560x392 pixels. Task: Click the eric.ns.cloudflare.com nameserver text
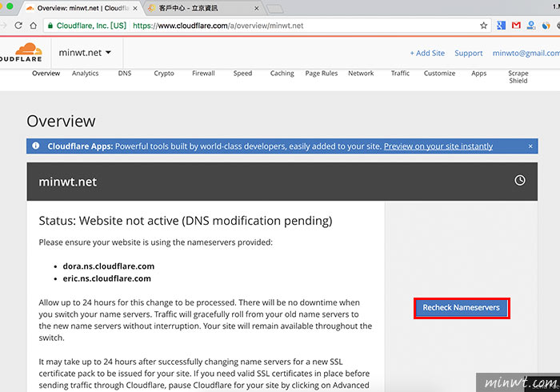pyautogui.click(x=106, y=278)
